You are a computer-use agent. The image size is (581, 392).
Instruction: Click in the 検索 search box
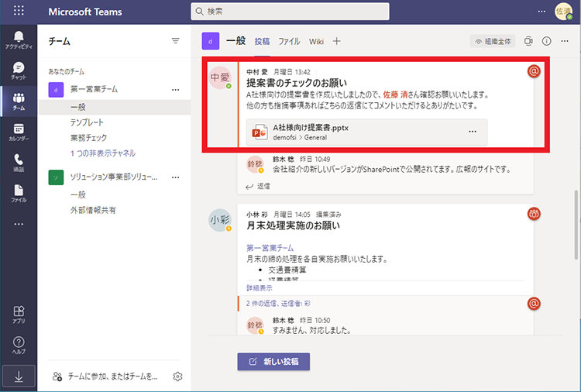(x=290, y=11)
